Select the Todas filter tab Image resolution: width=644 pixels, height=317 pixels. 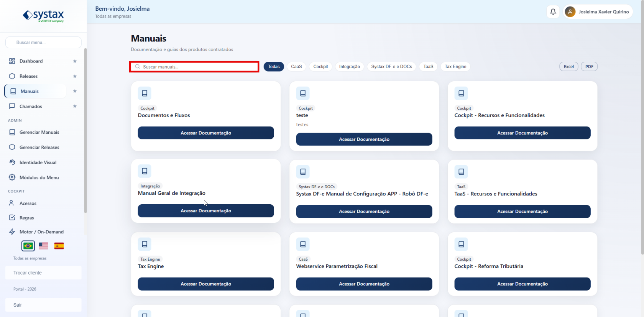274,67
